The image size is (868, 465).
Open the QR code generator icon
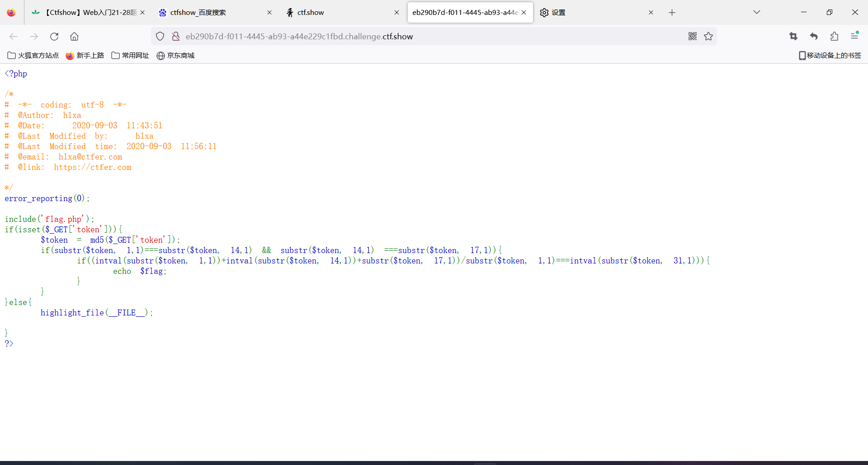pos(692,37)
